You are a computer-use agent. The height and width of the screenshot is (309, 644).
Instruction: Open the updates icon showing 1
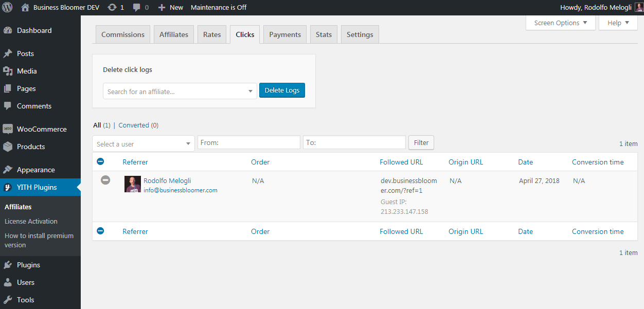click(x=116, y=7)
